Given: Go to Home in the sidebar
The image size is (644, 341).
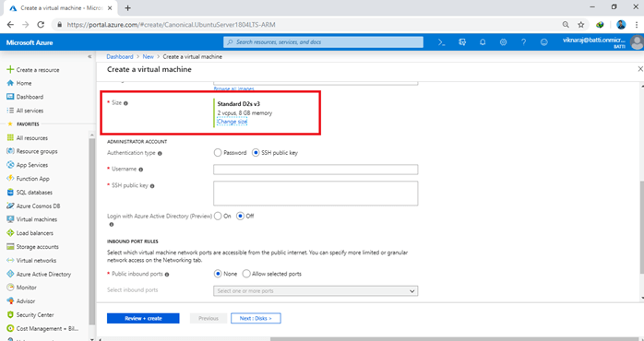Looking at the screenshot, I should [19, 83].
